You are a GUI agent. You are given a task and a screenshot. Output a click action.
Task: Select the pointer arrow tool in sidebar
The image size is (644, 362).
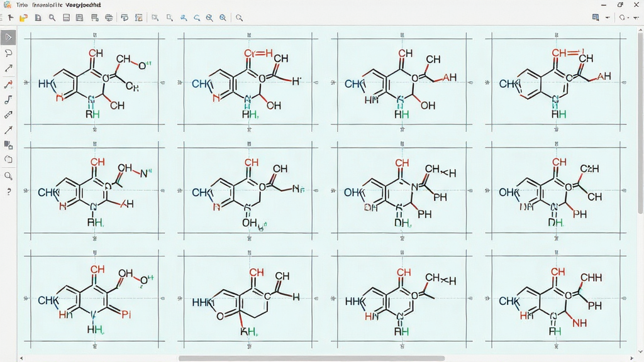point(8,37)
